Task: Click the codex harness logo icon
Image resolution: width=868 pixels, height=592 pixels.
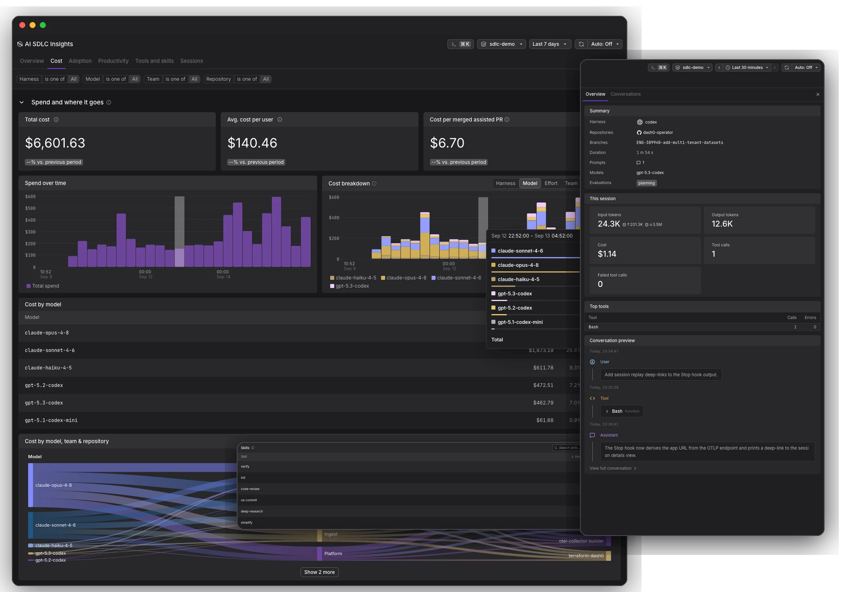Action: [640, 122]
